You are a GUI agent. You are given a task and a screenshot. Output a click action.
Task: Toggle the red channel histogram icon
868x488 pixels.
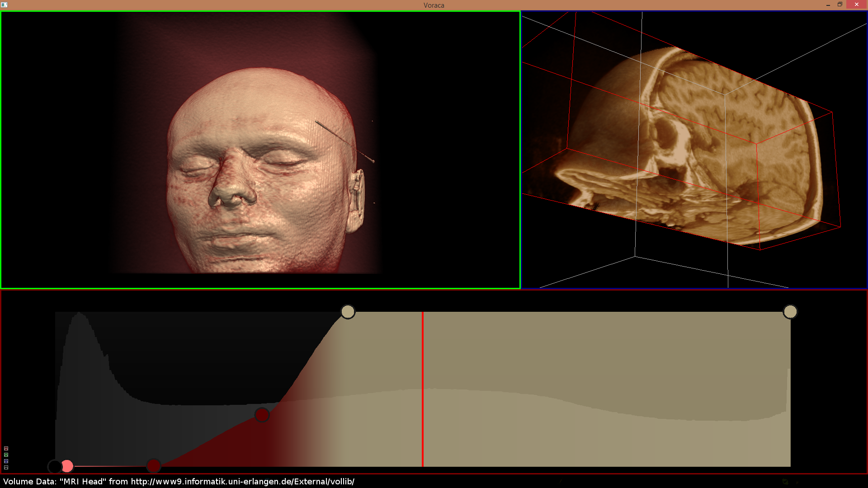point(6,449)
